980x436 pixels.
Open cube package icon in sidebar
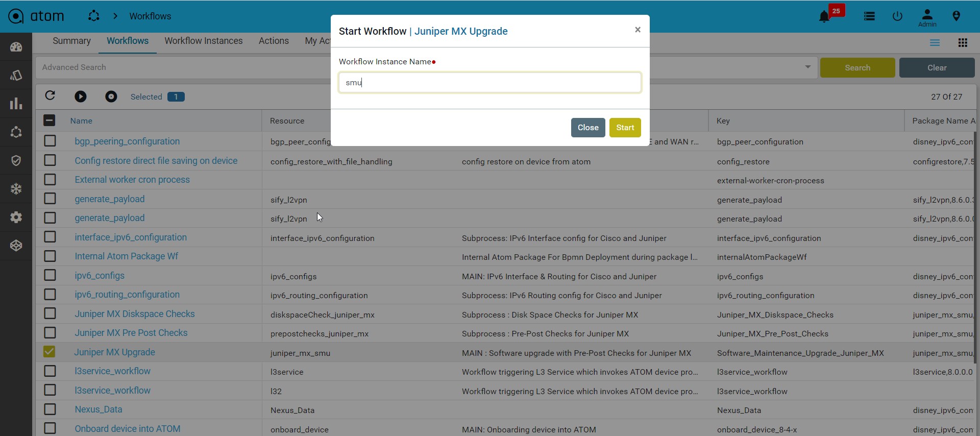(16, 246)
